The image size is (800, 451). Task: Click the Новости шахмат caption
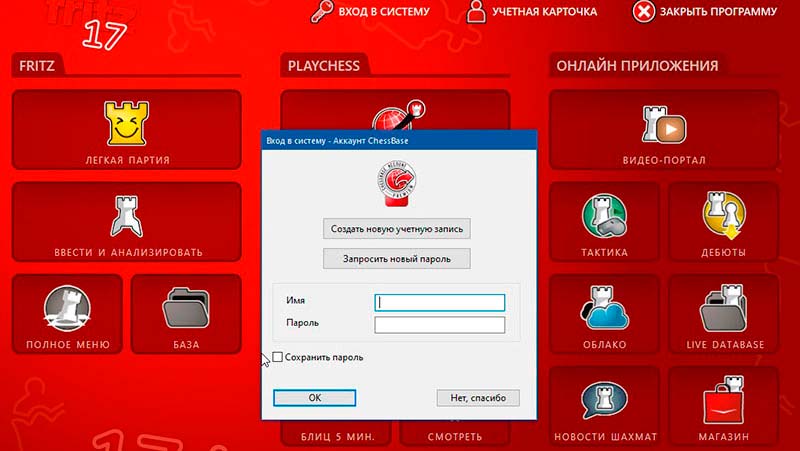pyautogui.click(x=606, y=437)
